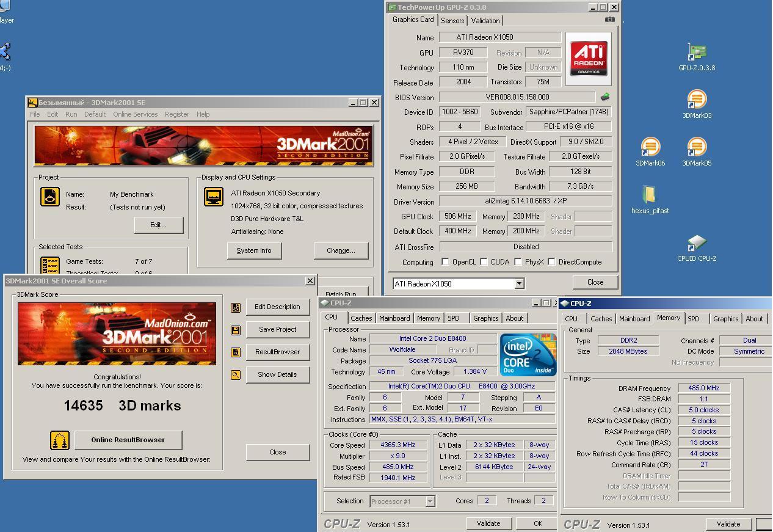Screen dimensions: 773x532
Task: Open the Mainboard tab in CPU window
Action: tap(394, 318)
